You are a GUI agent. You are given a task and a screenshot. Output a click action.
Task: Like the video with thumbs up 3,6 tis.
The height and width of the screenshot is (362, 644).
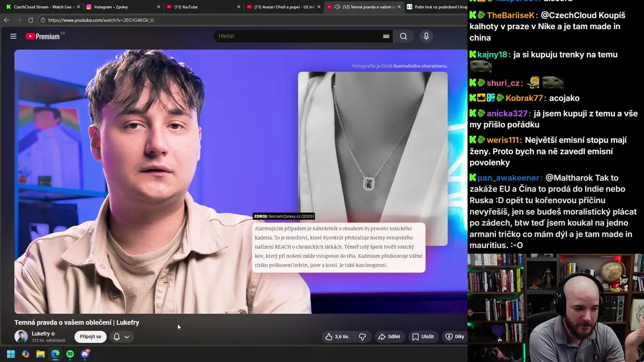(x=337, y=337)
